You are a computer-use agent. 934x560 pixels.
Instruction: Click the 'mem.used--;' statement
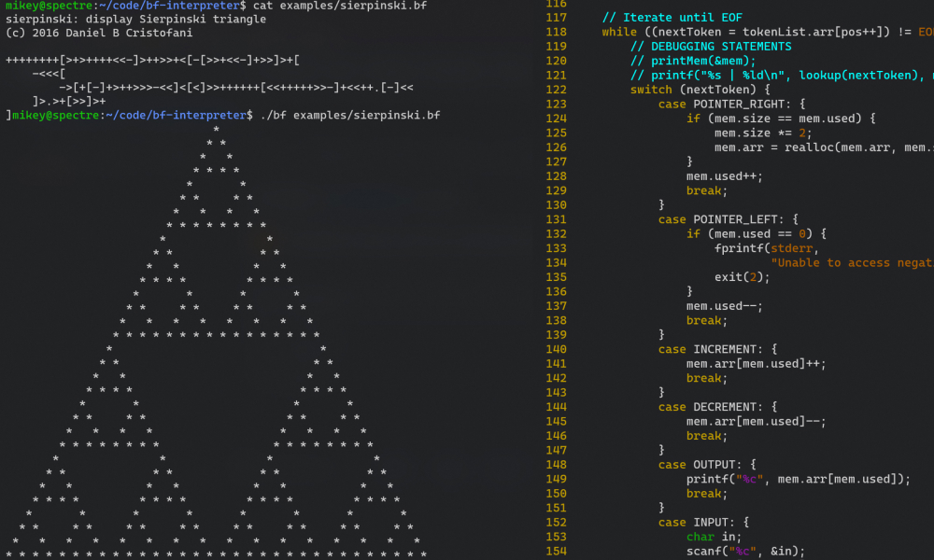point(725,306)
